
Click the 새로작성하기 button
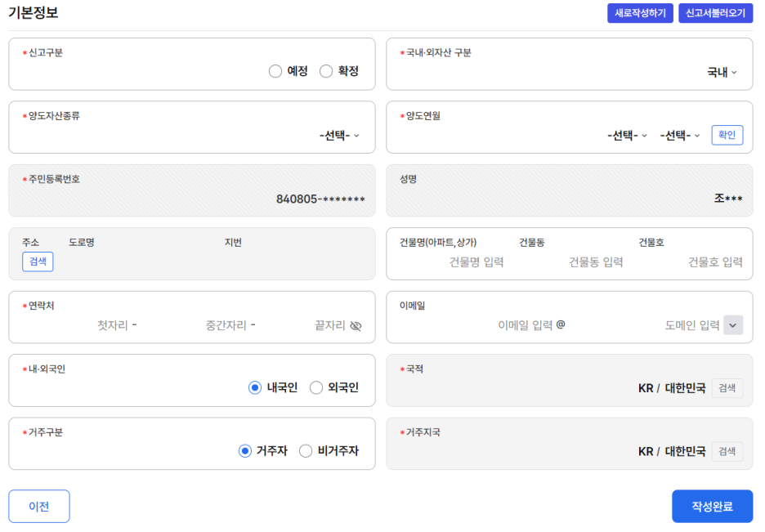pyautogui.click(x=640, y=13)
